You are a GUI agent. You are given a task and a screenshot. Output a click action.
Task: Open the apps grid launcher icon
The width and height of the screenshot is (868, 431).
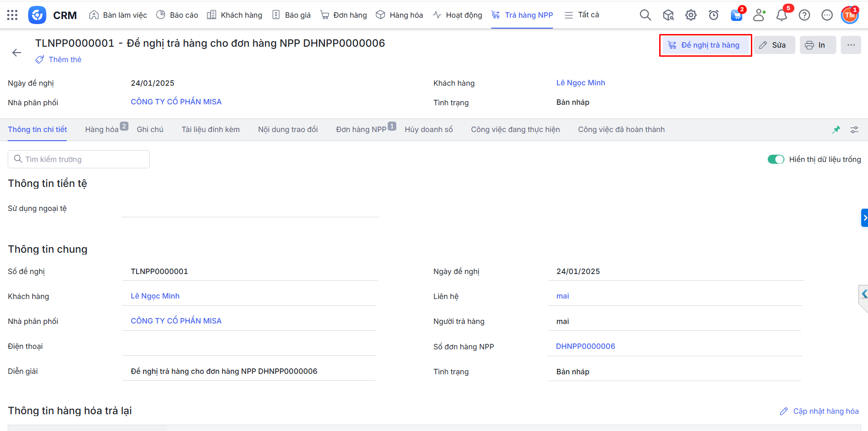coord(12,15)
